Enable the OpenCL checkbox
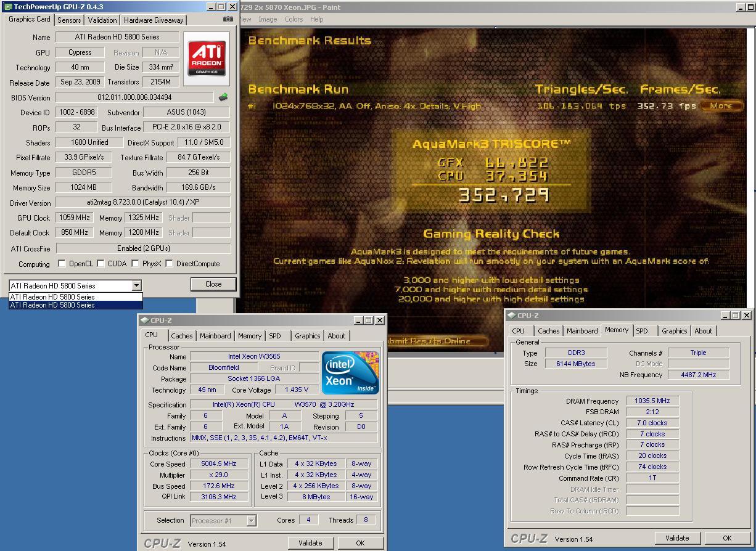756x551 pixels. click(x=62, y=263)
